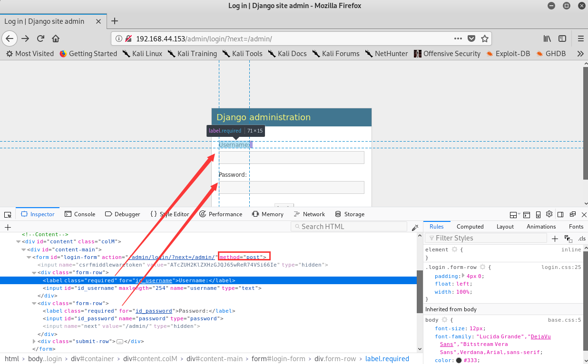Click the #333 color swatch
The width and height of the screenshot is (588, 364).
point(459,360)
